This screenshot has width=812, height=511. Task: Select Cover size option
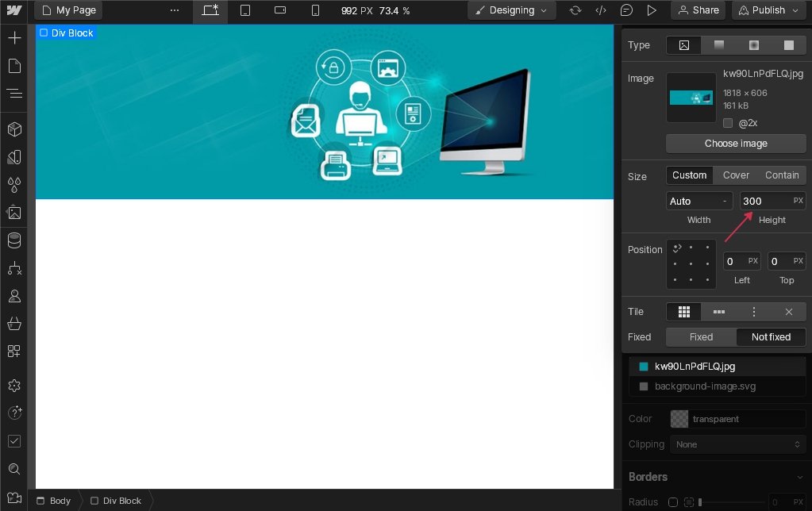coord(736,175)
